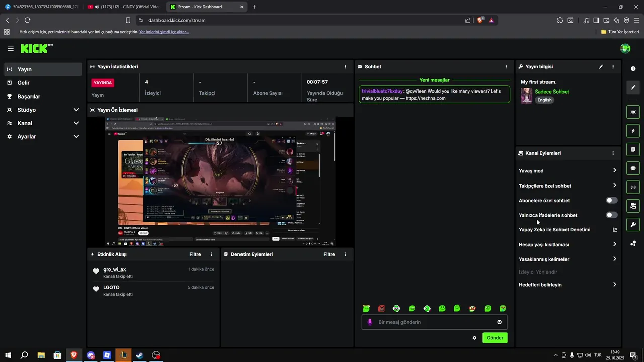Click Yer imlerini şimdi içe aktar link
644x362 pixels.
click(x=164, y=32)
